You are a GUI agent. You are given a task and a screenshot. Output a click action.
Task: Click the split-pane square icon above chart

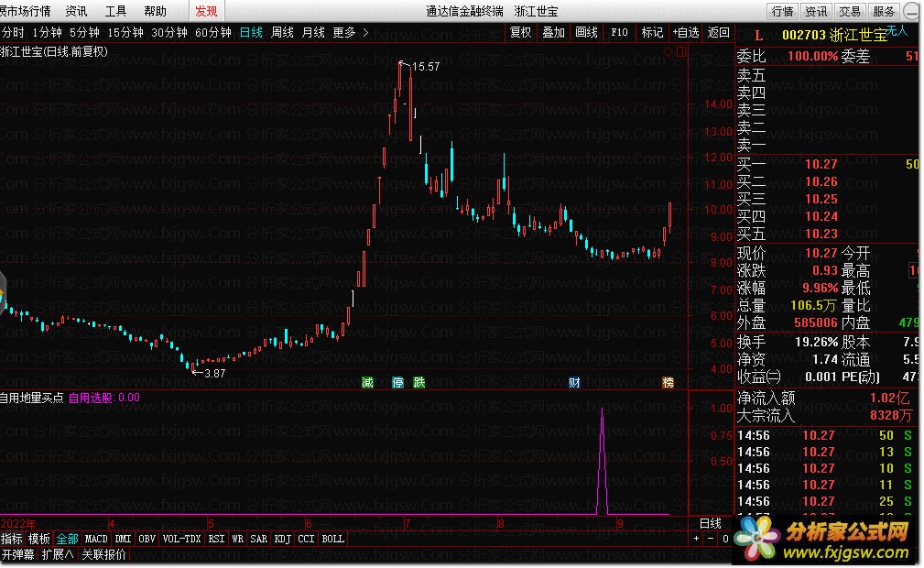pyautogui.click(x=680, y=52)
